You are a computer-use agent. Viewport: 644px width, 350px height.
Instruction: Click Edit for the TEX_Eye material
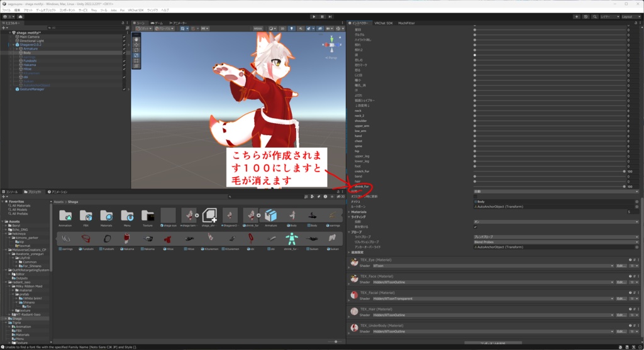tap(621, 265)
